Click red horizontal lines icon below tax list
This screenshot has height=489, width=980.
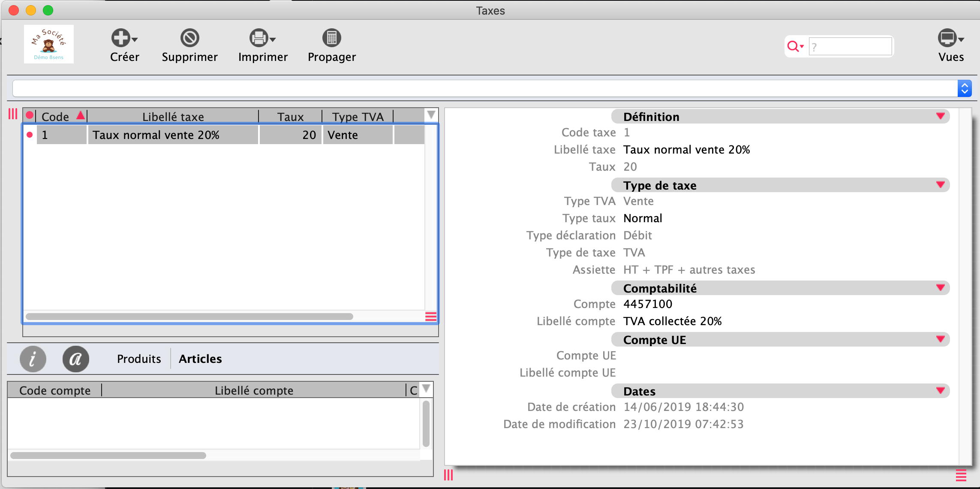coord(431,317)
